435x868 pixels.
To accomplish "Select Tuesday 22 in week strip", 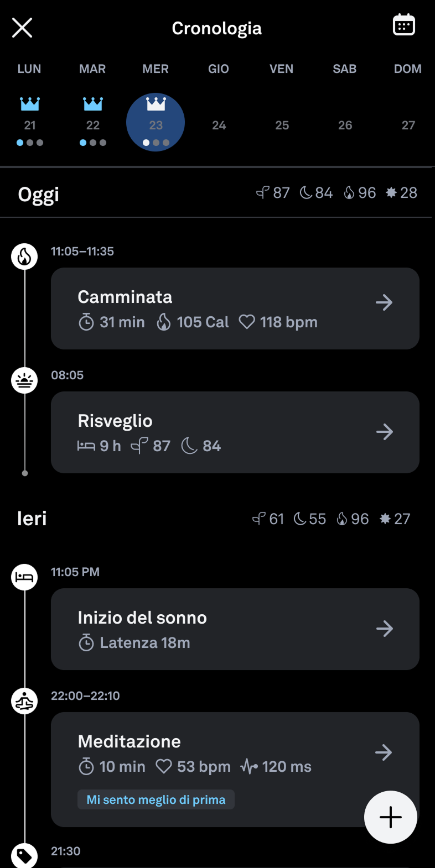I will (93, 126).
